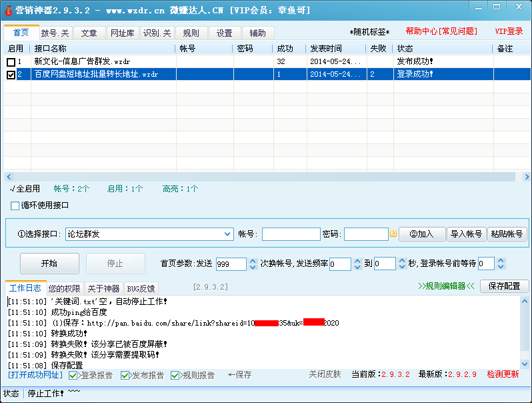Toggle the 循环使用接口 checkbox
The width and height of the screenshot is (532, 403).
[x=15, y=206]
